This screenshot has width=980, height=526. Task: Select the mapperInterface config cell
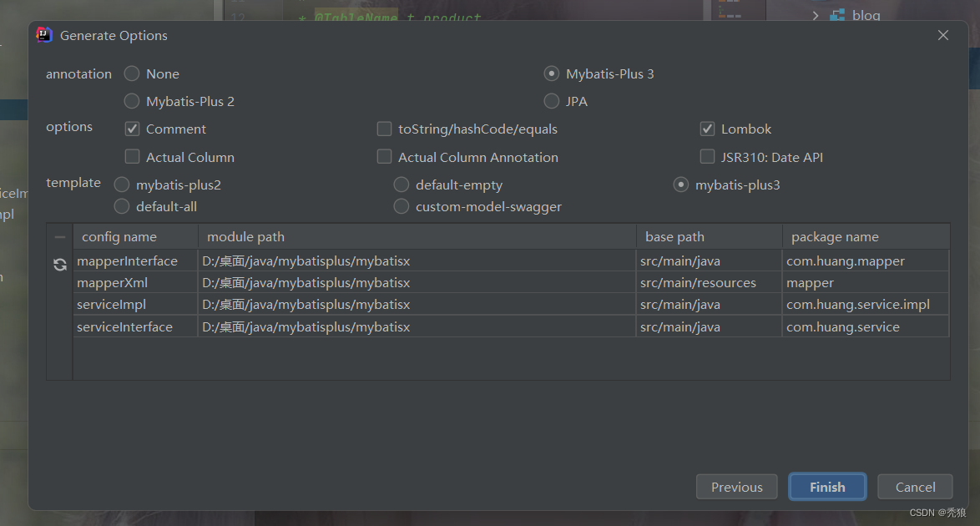(135, 260)
